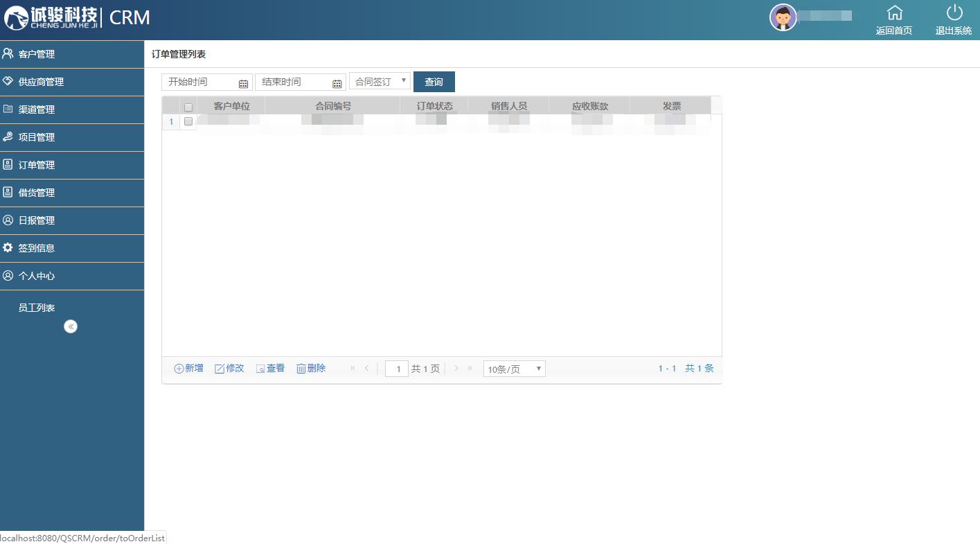Image resolution: width=980 pixels, height=544 pixels.
Task: Click row number 1 in table
Action: click(171, 122)
